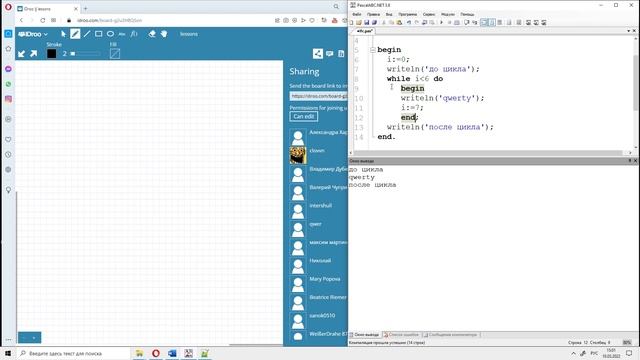Viewport: 640px width, 360px height.
Task: Open the Opera icon on the taskbar
Action: tap(156, 353)
